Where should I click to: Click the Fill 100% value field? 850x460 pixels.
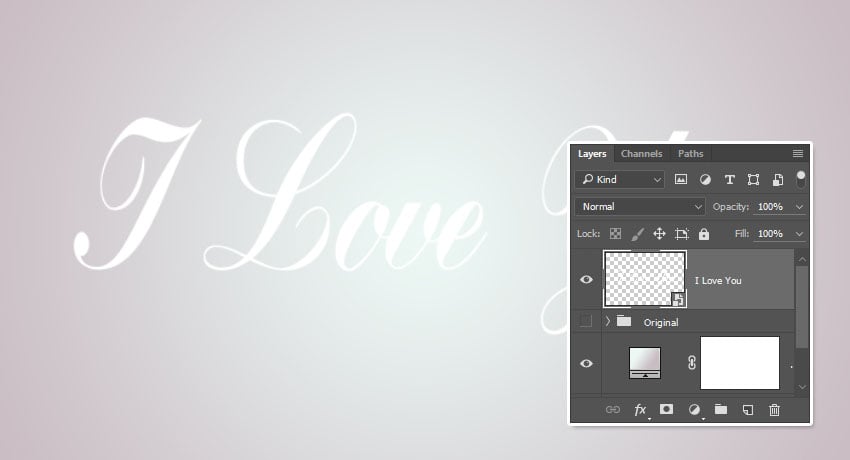772,234
